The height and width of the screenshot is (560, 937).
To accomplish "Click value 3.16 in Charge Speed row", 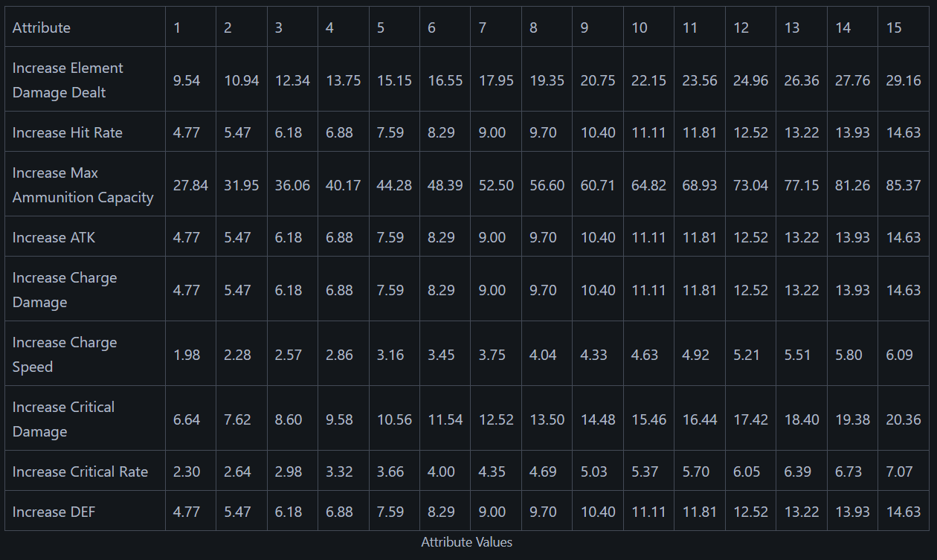I will pos(390,355).
